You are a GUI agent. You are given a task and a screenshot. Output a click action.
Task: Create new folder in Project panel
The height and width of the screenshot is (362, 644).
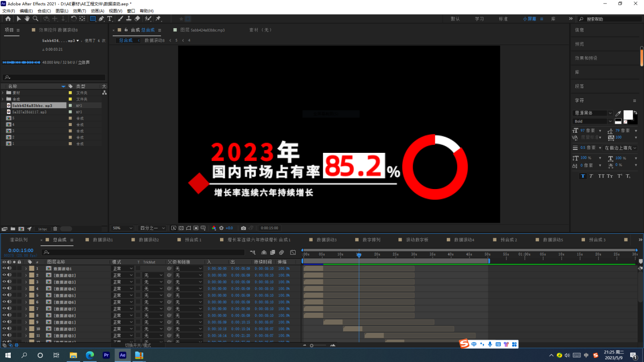13,229
